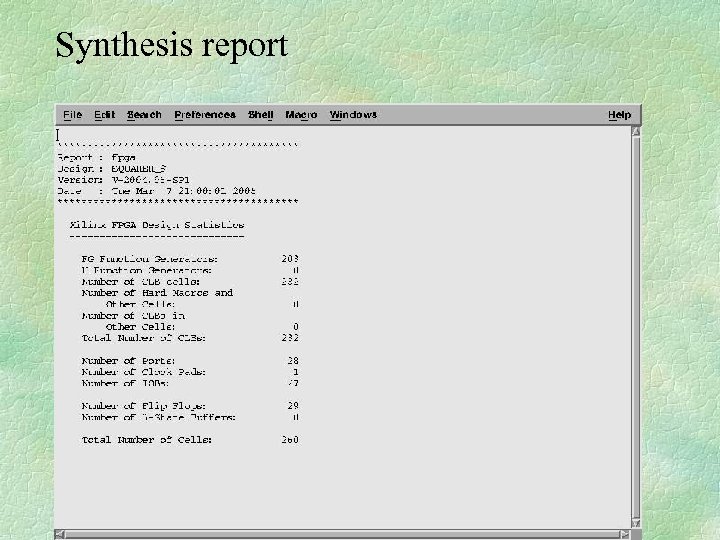Click the 'Number of CLBs in' line

pos(133,315)
